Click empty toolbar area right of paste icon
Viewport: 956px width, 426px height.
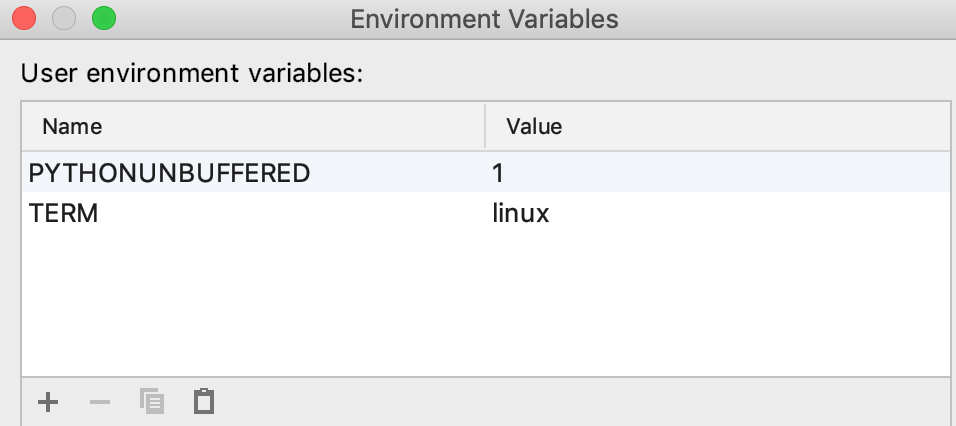(x=580, y=402)
